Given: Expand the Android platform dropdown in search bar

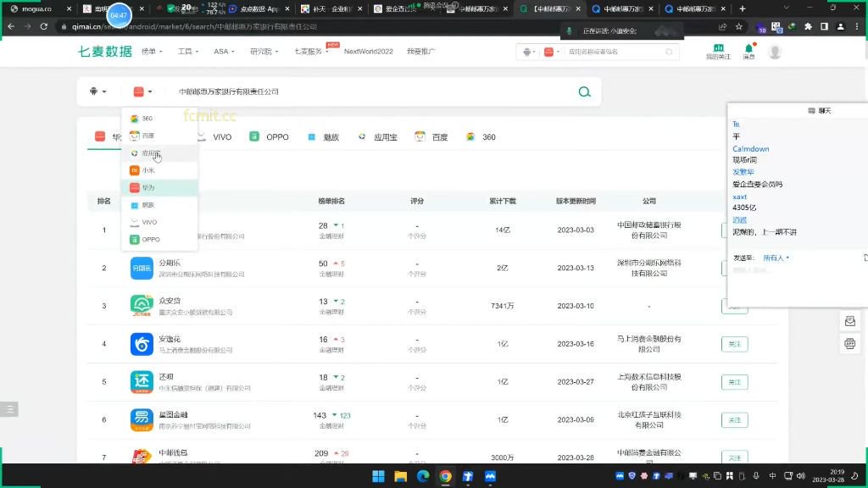Looking at the screenshot, I should click(x=97, y=91).
